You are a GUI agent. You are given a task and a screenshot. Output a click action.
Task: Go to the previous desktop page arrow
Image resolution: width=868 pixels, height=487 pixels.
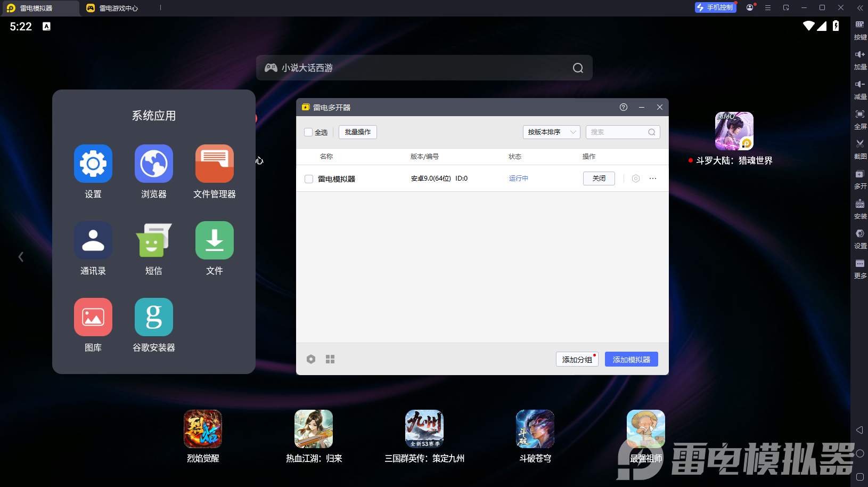point(21,257)
